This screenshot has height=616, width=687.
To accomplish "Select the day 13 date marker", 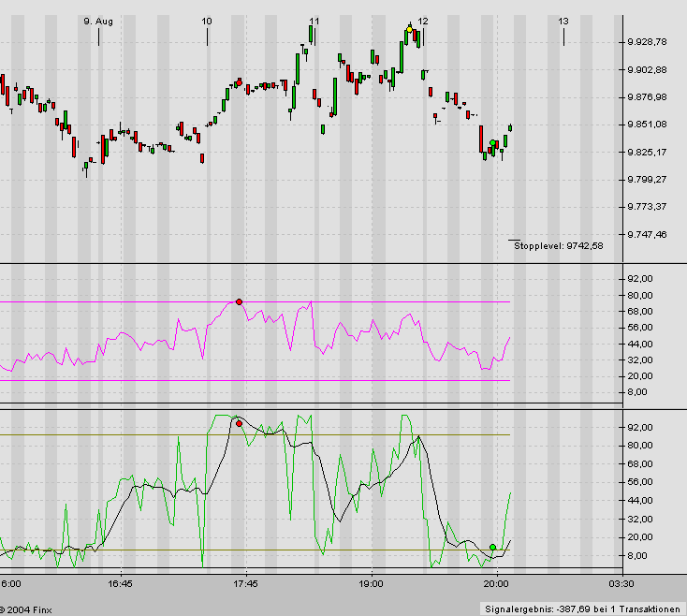I will click(x=563, y=21).
